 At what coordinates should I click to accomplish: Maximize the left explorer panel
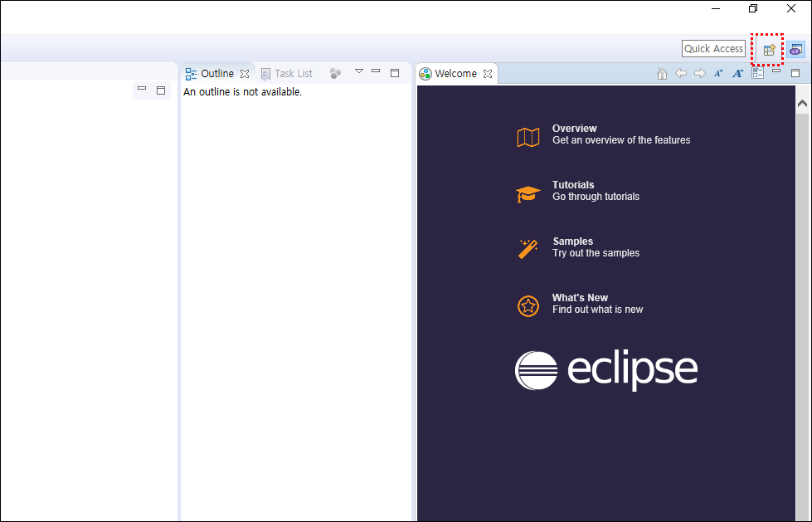click(x=161, y=90)
